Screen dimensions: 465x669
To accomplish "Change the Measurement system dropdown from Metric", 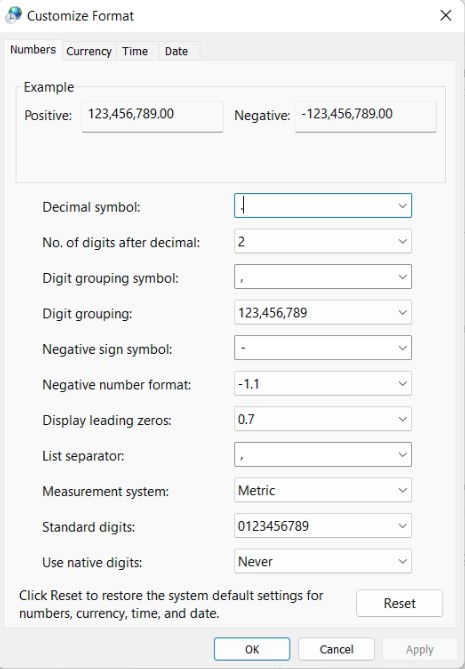I will [x=323, y=490].
